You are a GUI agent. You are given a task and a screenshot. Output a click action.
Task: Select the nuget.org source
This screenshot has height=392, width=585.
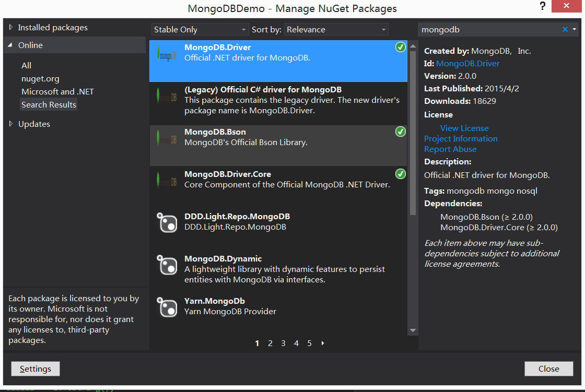pyautogui.click(x=40, y=79)
